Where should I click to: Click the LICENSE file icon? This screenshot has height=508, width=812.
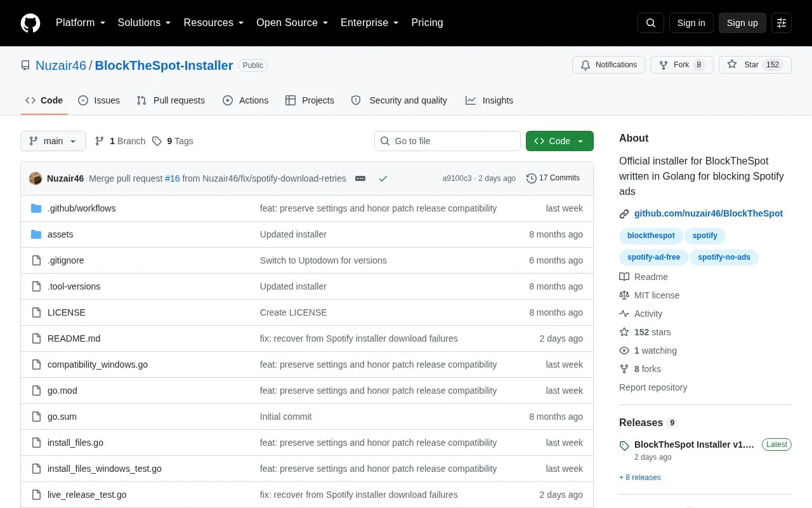tap(36, 312)
